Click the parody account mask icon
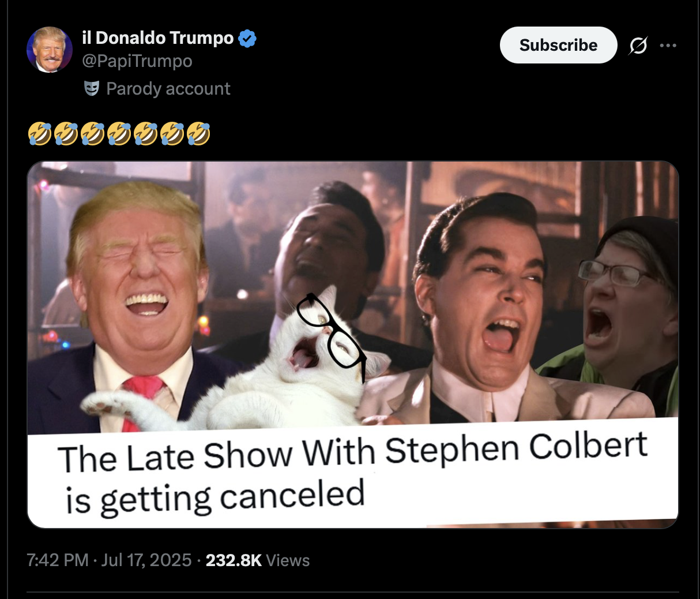Image resolution: width=700 pixels, height=599 pixels. (x=91, y=88)
